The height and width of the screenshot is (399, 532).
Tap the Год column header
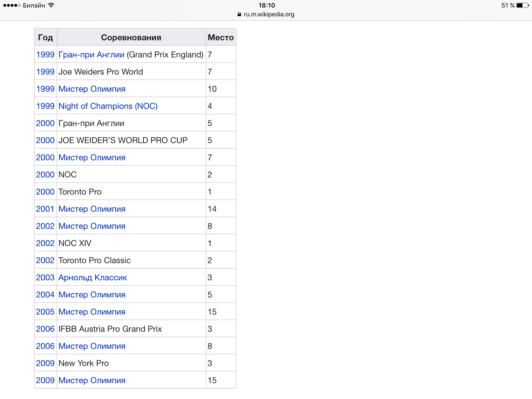point(45,38)
